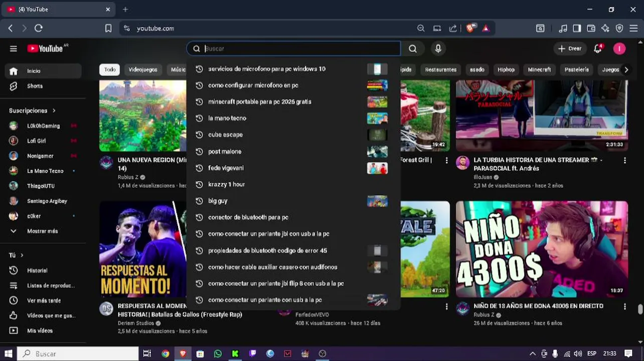Close the YouTube browser tab

[108, 9]
